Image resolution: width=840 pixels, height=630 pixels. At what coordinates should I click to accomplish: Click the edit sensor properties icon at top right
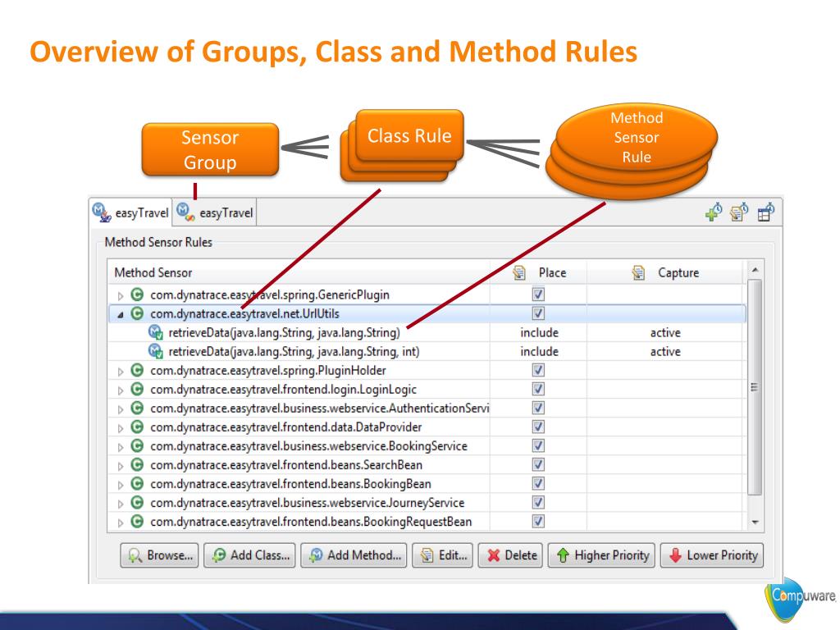coord(739,212)
